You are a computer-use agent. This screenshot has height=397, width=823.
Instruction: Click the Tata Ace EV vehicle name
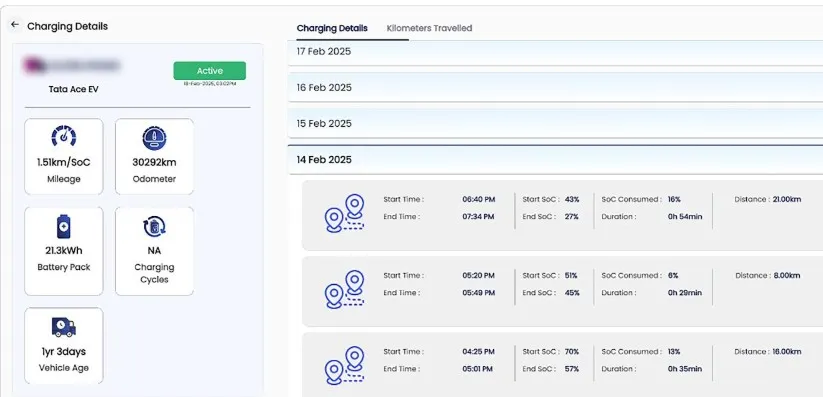click(73, 89)
